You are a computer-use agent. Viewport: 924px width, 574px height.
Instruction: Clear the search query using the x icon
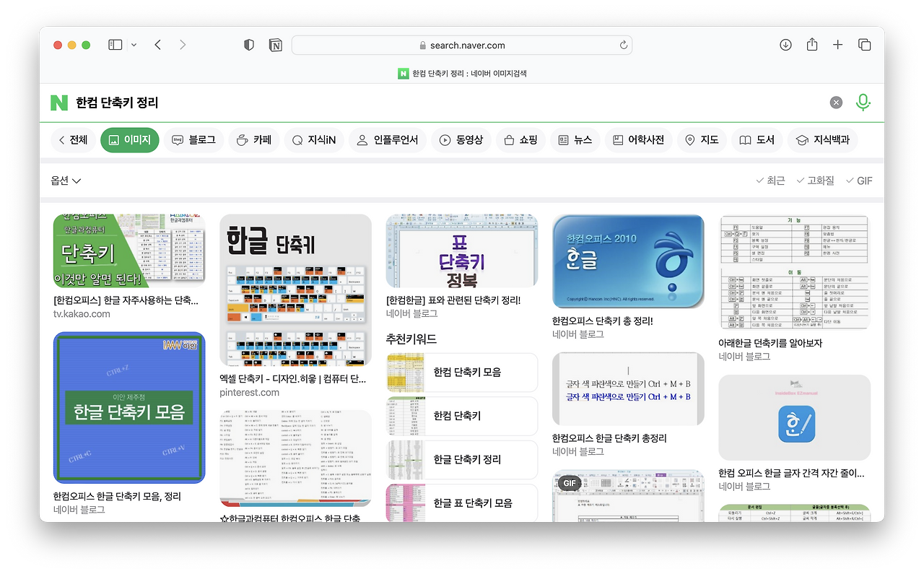[x=836, y=102]
